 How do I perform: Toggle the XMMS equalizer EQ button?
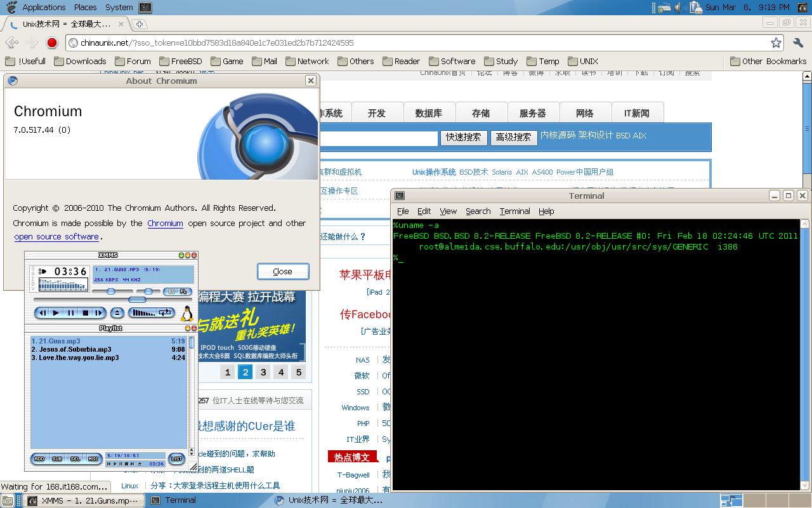coord(169,291)
